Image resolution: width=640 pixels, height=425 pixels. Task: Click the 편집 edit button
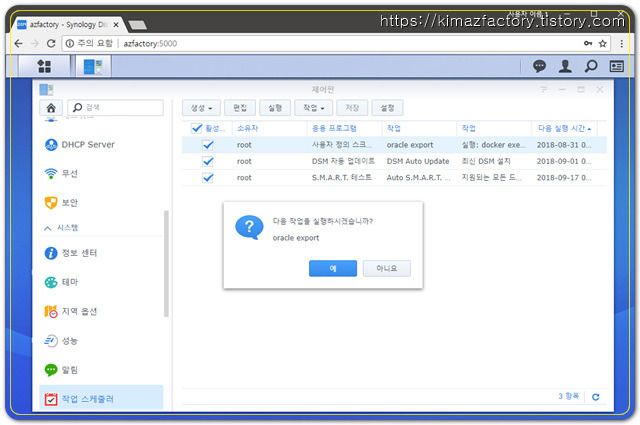point(240,108)
